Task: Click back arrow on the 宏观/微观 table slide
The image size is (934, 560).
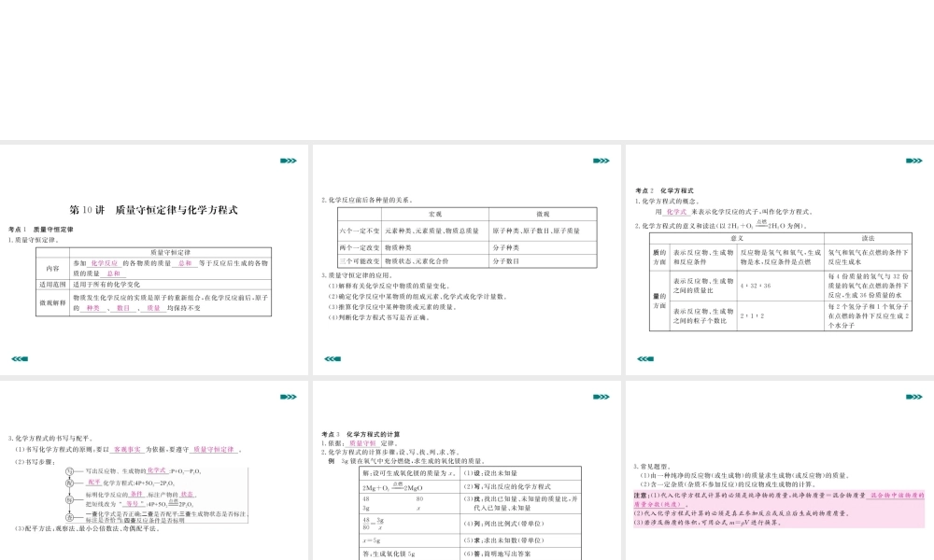Action: [x=333, y=358]
